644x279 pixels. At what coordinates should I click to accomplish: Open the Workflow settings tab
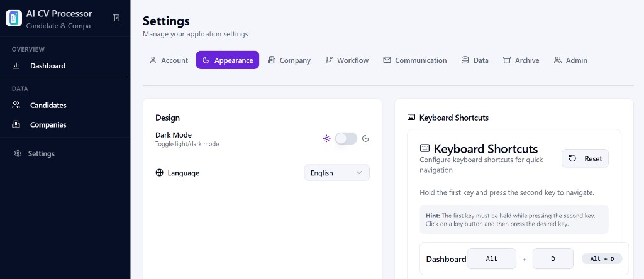[347, 60]
